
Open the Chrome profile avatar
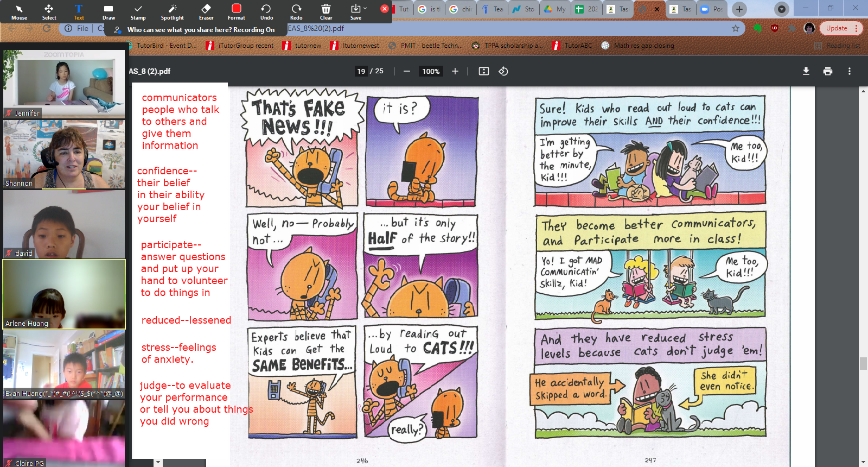[809, 28]
